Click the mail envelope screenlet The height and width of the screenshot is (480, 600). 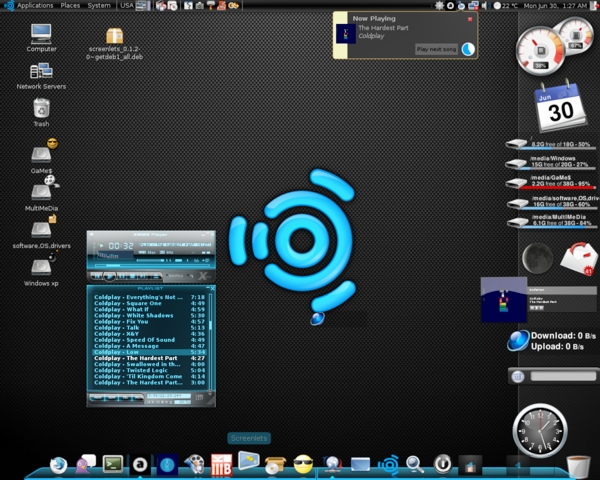[579, 259]
